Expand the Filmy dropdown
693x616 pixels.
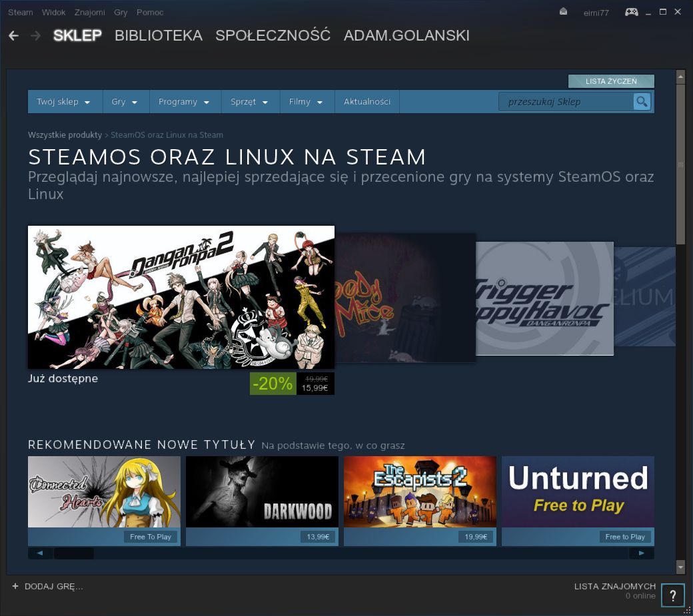(x=307, y=102)
